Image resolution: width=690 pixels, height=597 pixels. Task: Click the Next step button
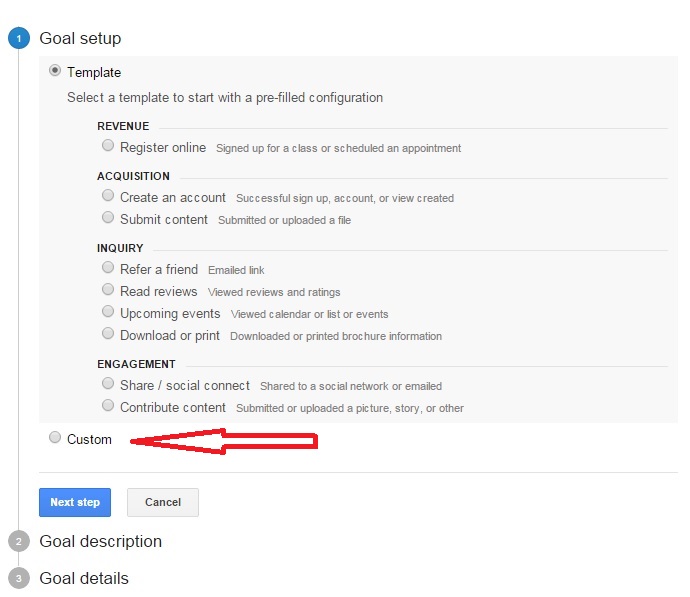click(75, 502)
